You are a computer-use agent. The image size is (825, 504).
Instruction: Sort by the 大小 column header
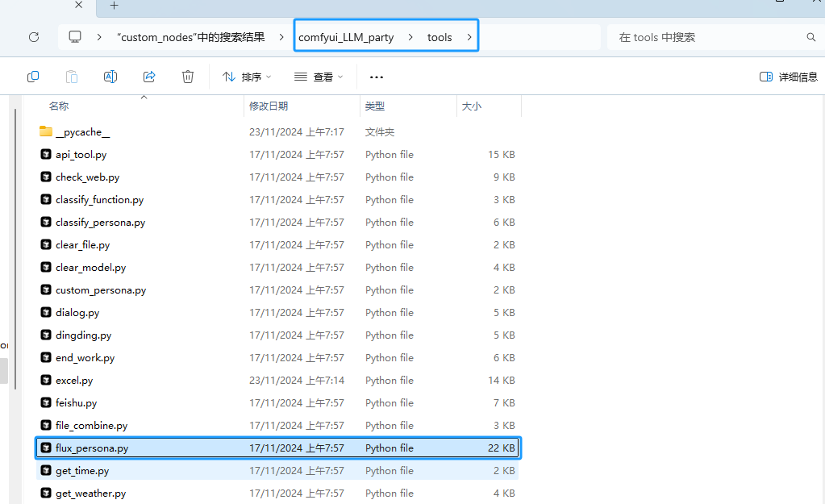[472, 106]
